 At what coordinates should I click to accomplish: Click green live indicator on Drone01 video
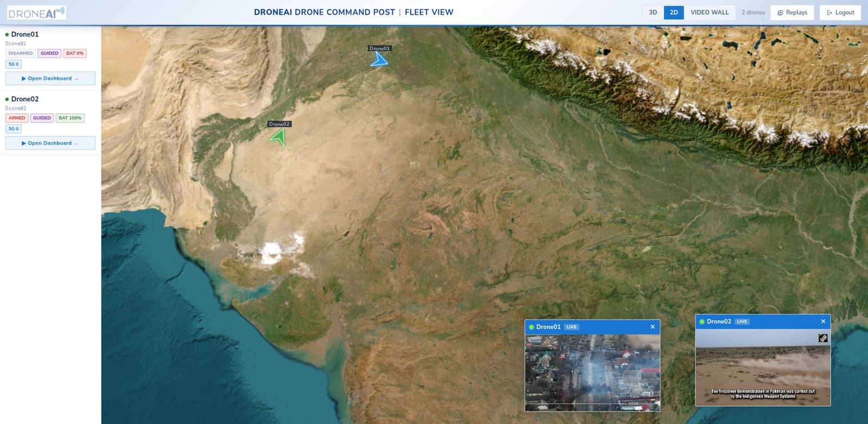click(x=532, y=327)
